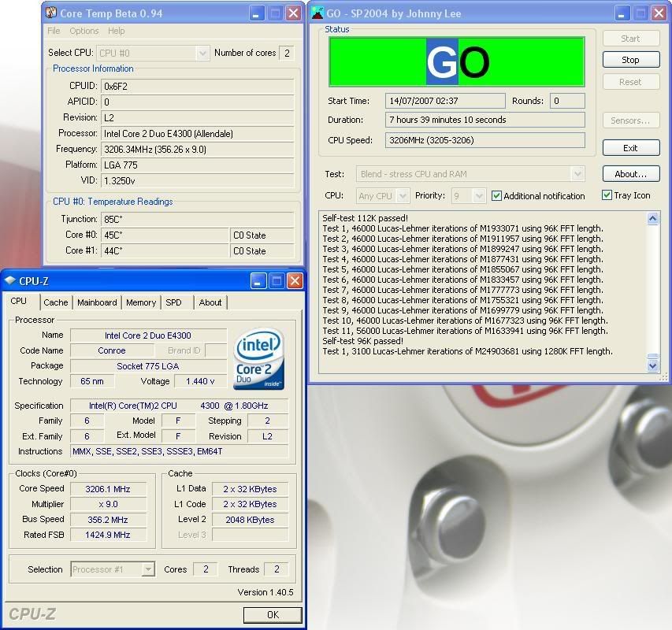Screen dimensions: 672x630
Task: Open the Processor #1 selection dropdown
Action: 148,569
